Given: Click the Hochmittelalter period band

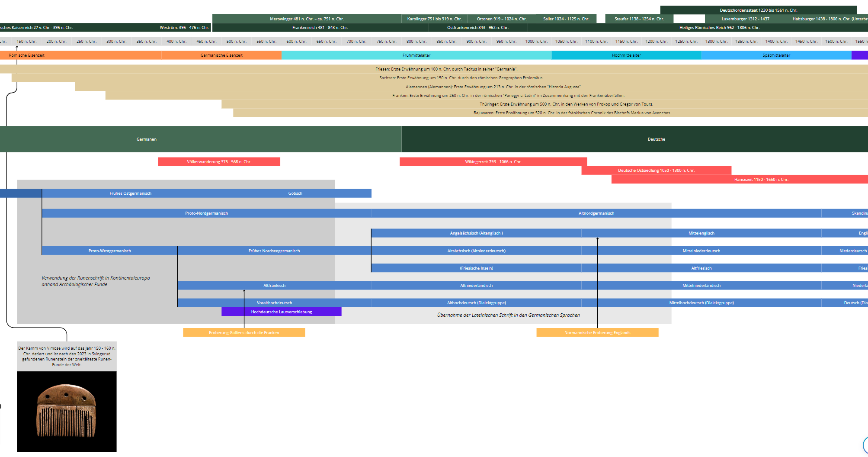Looking at the screenshot, I should (x=626, y=55).
